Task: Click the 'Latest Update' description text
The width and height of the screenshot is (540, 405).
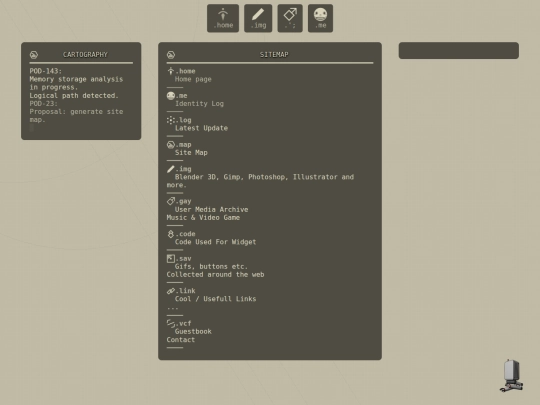Action: click(201, 128)
